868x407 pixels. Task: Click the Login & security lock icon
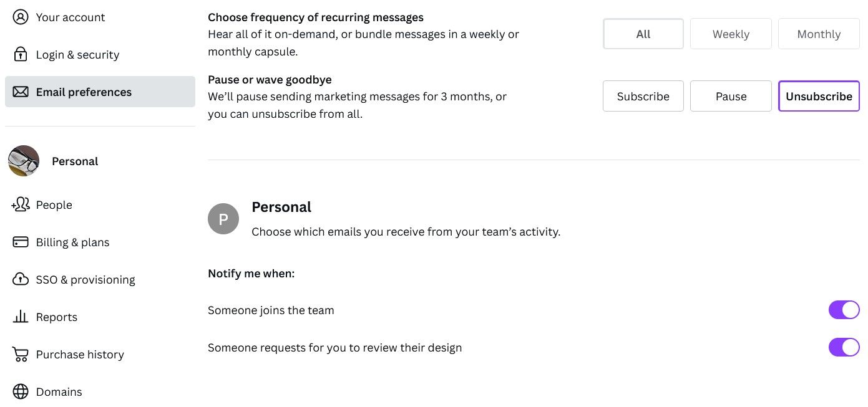coord(21,54)
